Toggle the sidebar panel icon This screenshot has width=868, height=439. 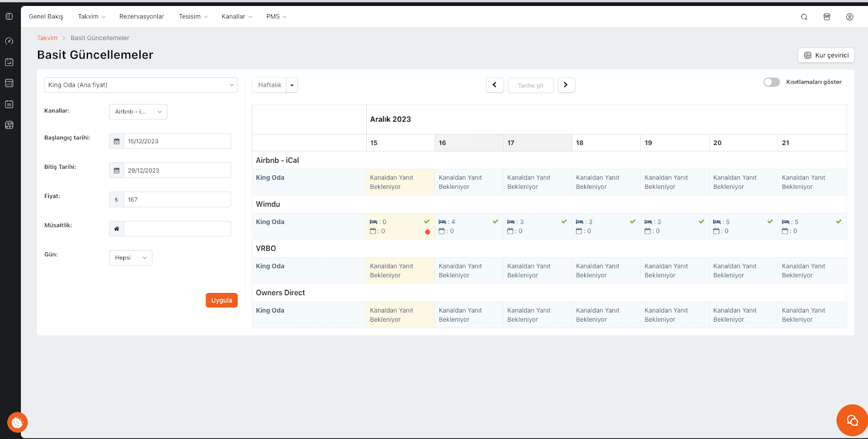coord(9,17)
